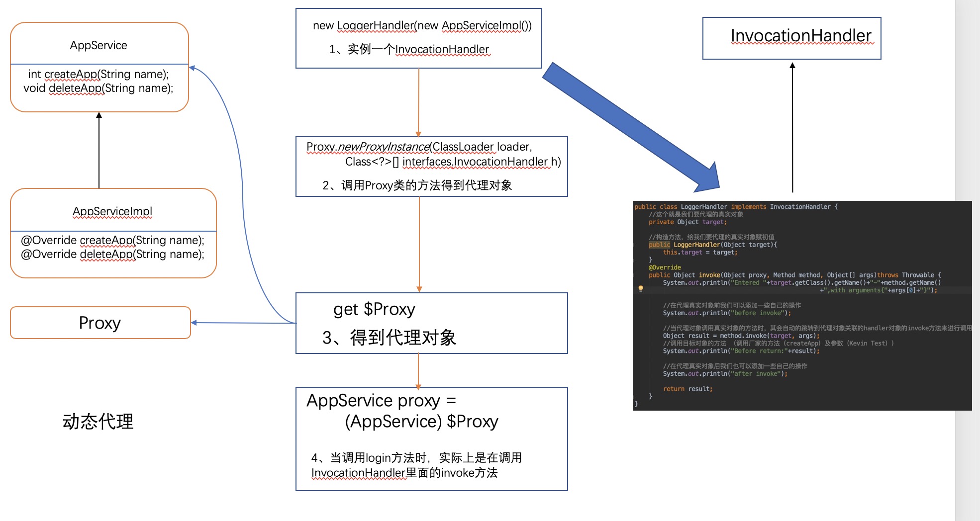Select '2、调用Proxy类的方法得到代理对象' text

[417, 185]
